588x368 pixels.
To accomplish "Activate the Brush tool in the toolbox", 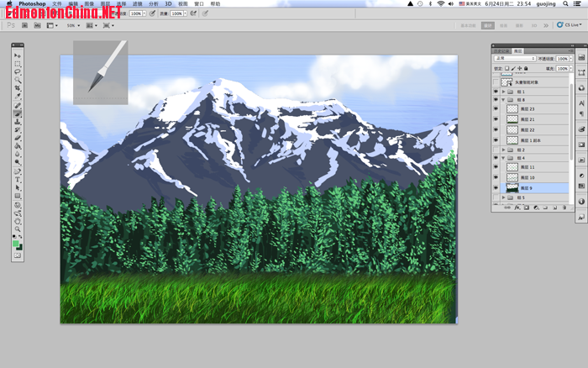I will 18,113.
